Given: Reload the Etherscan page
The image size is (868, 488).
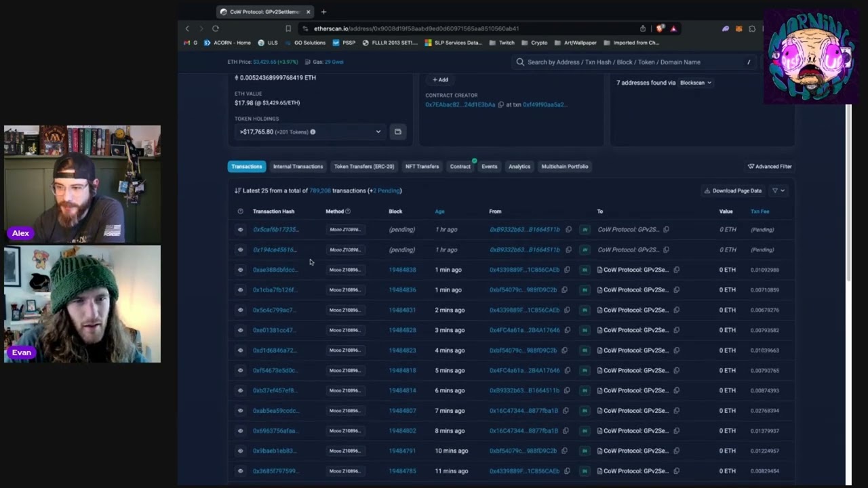Looking at the screenshot, I should click(215, 28).
